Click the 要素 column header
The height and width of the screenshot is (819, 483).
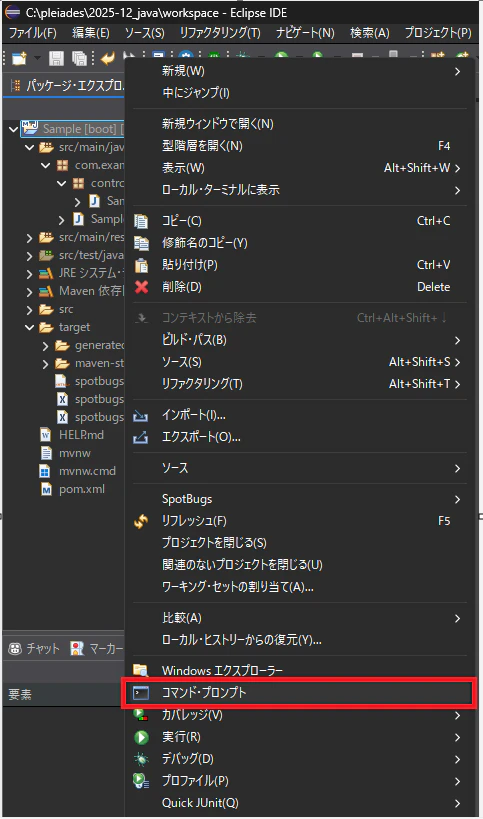(20, 695)
